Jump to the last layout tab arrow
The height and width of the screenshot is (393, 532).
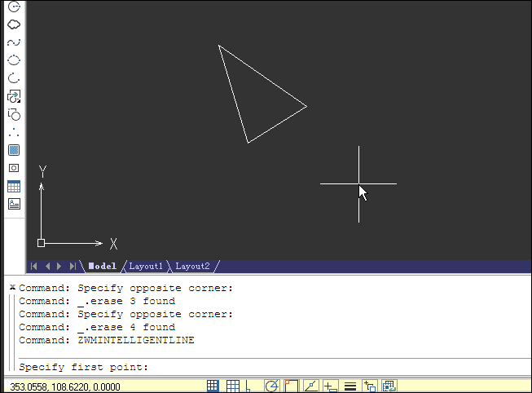[x=73, y=267]
